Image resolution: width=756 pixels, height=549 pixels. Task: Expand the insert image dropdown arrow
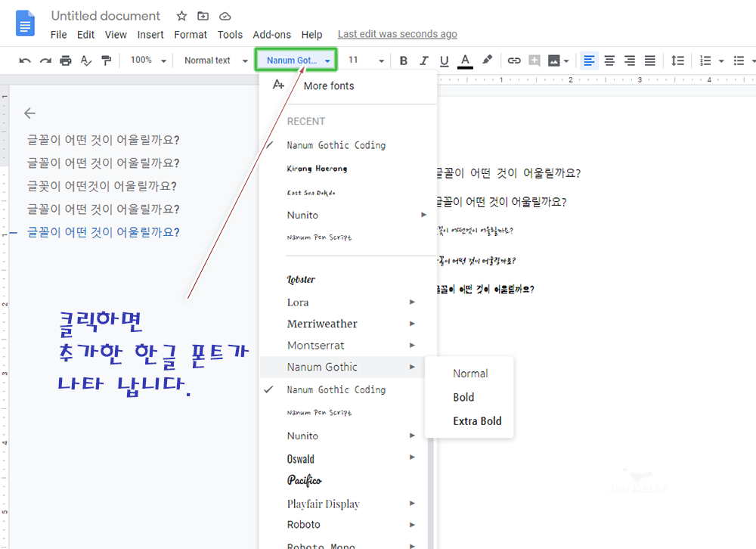(x=566, y=61)
